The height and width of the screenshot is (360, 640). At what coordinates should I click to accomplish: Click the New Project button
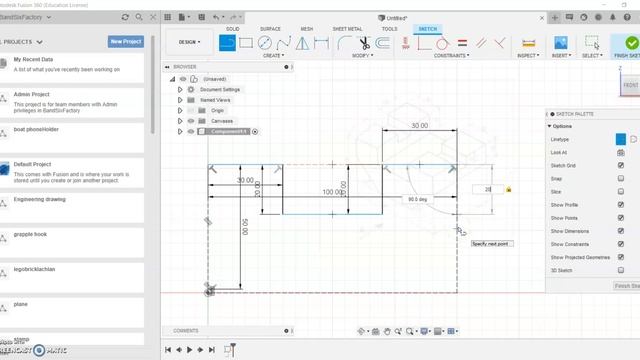coord(126,42)
